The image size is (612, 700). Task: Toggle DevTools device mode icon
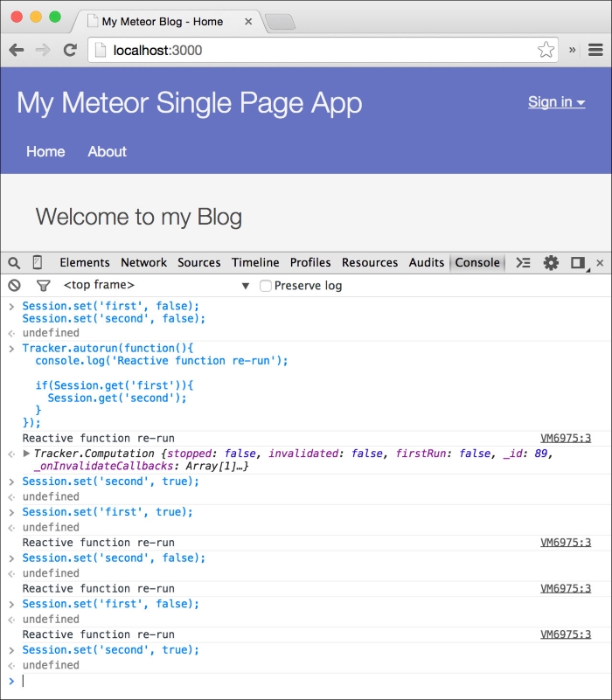38,262
